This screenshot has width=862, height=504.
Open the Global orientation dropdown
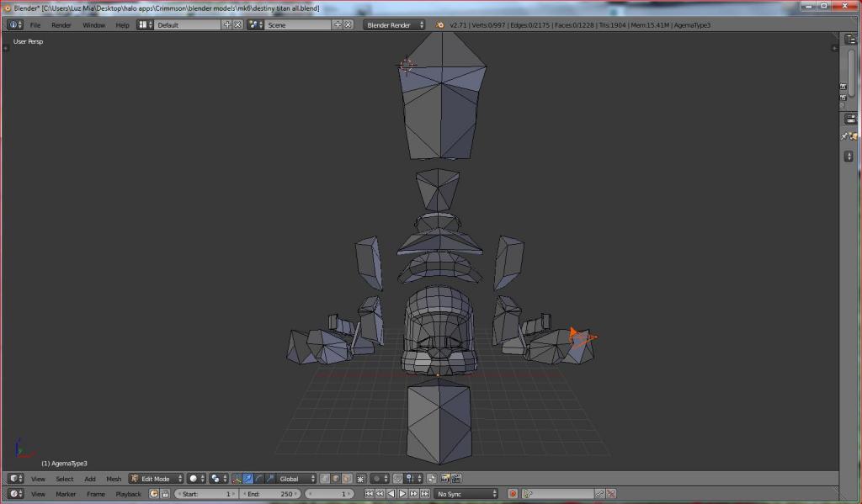coord(296,479)
